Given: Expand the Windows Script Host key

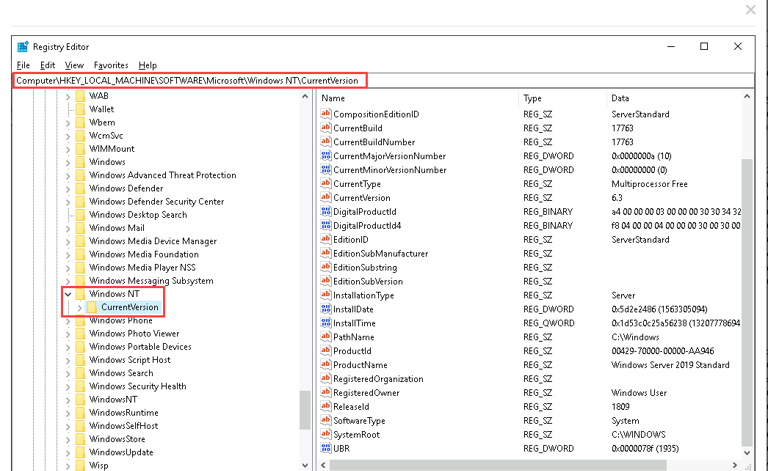Looking at the screenshot, I should pyautogui.click(x=68, y=360).
